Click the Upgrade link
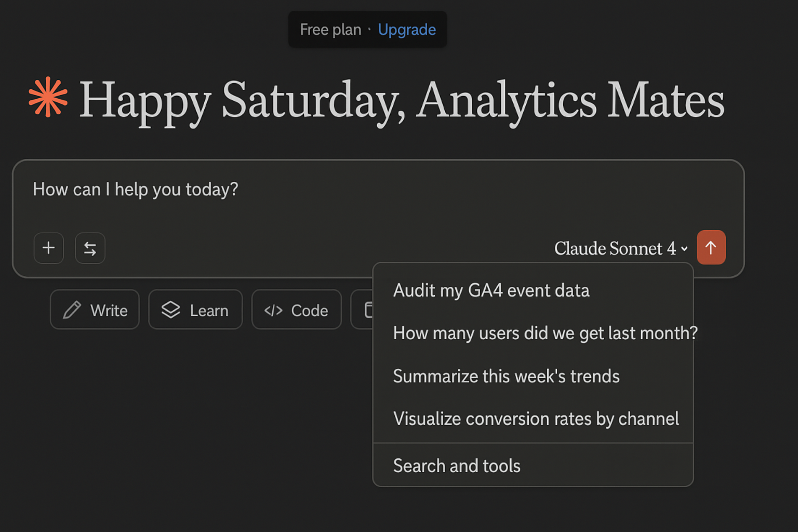The width and height of the screenshot is (798, 532). [407, 30]
